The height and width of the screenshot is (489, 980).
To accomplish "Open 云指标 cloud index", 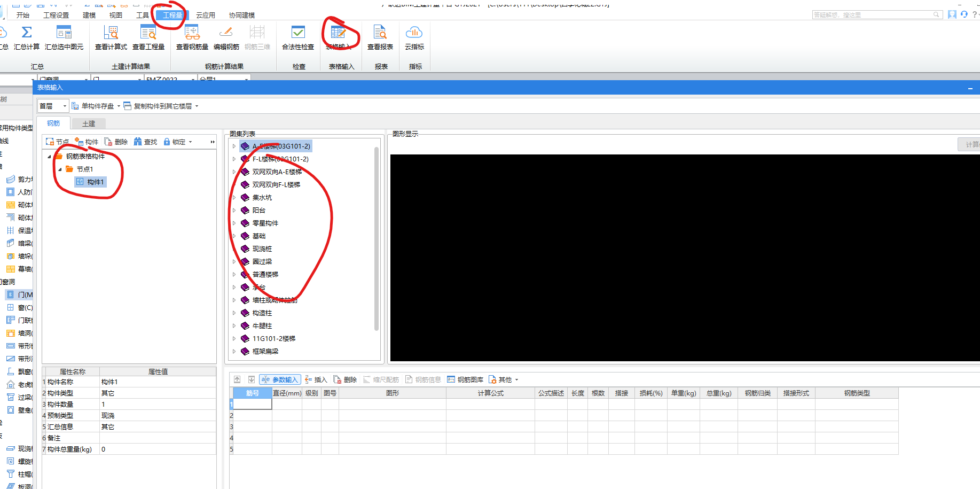I will click(414, 37).
